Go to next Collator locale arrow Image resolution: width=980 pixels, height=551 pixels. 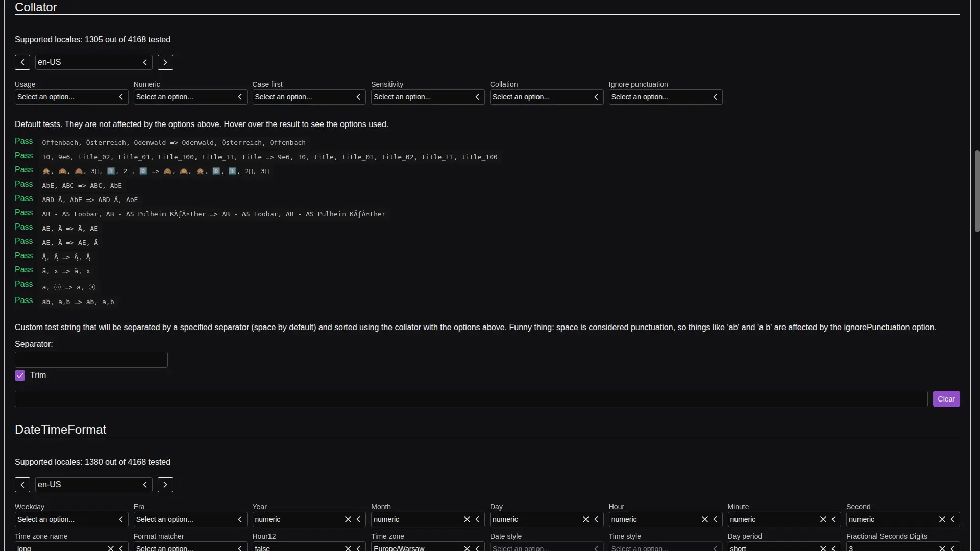pos(165,62)
